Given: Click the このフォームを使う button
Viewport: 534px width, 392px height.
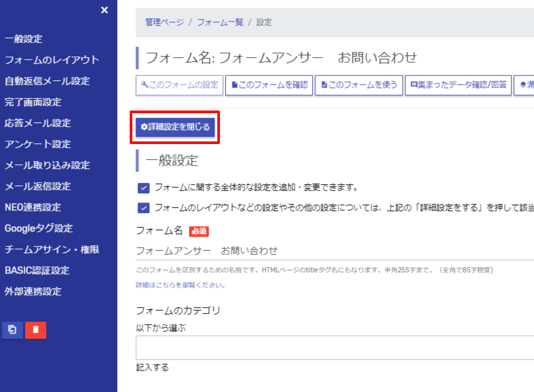Looking at the screenshot, I should coord(359,85).
